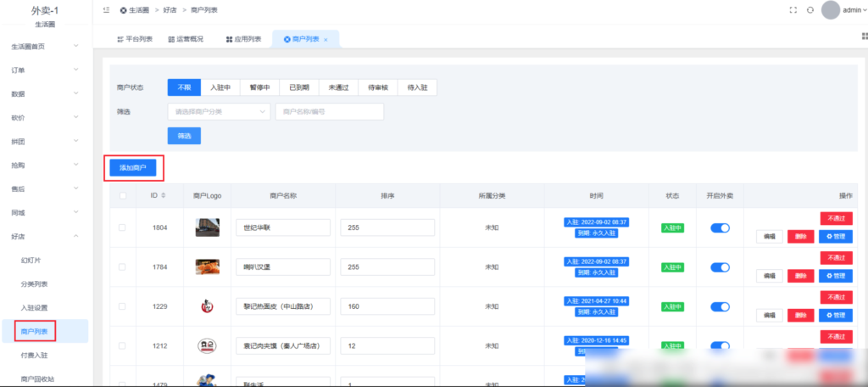Screen dimensions: 868x387
Task: Click 删除 for merchant 黎记热面皮
Action: click(x=800, y=316)
